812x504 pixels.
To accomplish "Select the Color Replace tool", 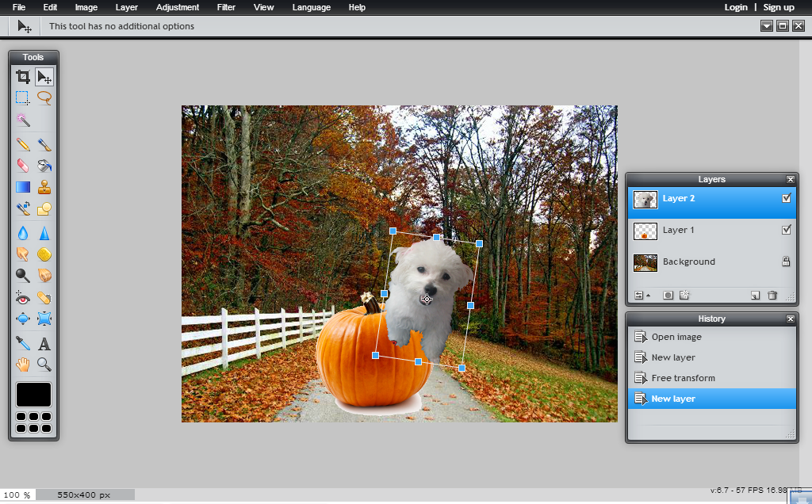I will click(23, 208).
